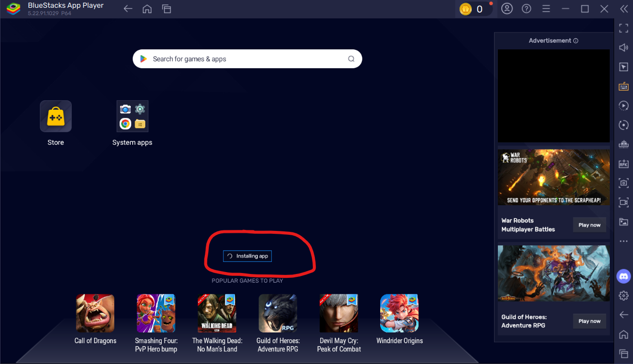Screen dimensions: 633x364
Task: Play now on War Robots advertisement
Action: 589,225
